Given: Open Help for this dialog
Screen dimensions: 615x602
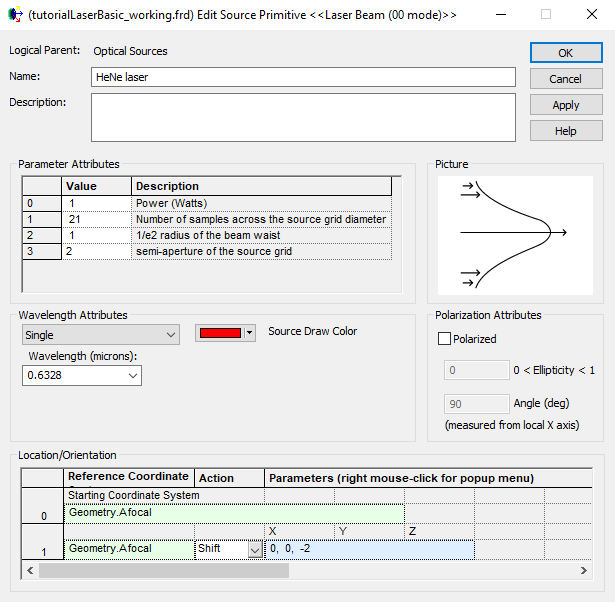Looking at the screenshot, I should (566, 131).
